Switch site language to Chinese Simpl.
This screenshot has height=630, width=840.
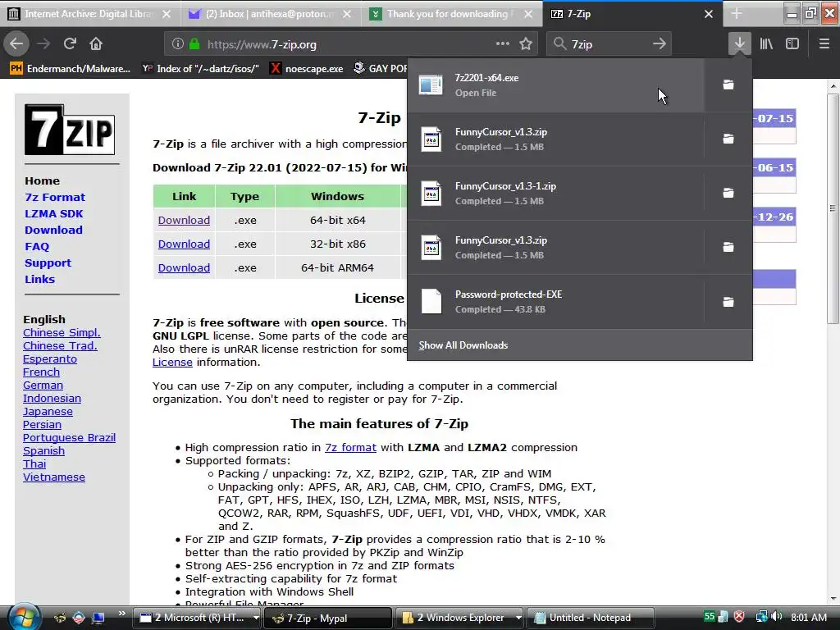click(x=62, y=333)
